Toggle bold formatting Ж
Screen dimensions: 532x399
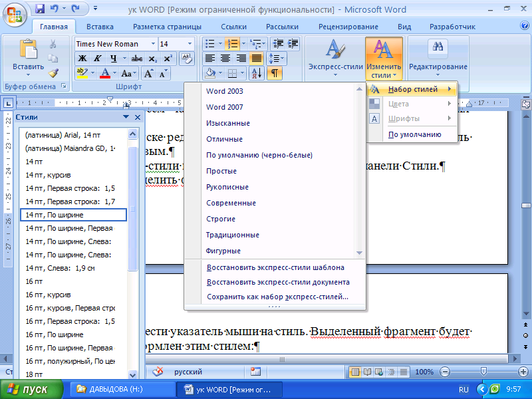82,59
